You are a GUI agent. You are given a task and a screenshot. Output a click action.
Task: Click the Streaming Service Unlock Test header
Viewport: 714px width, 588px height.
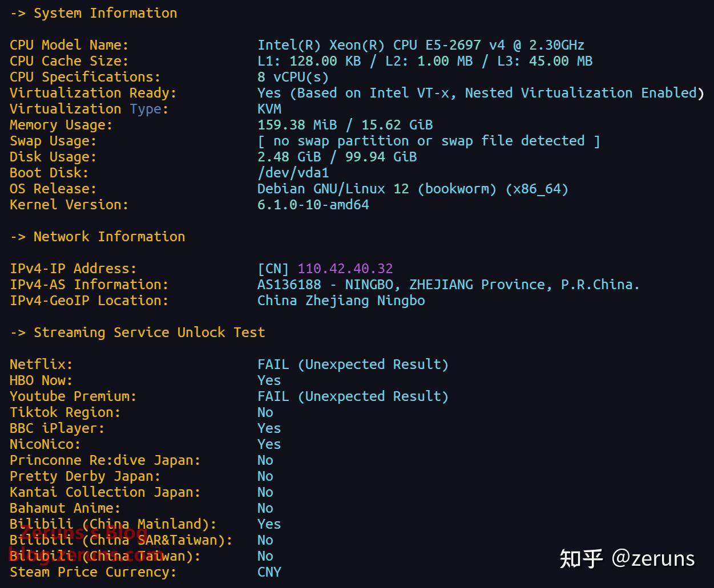pos(138,332)
